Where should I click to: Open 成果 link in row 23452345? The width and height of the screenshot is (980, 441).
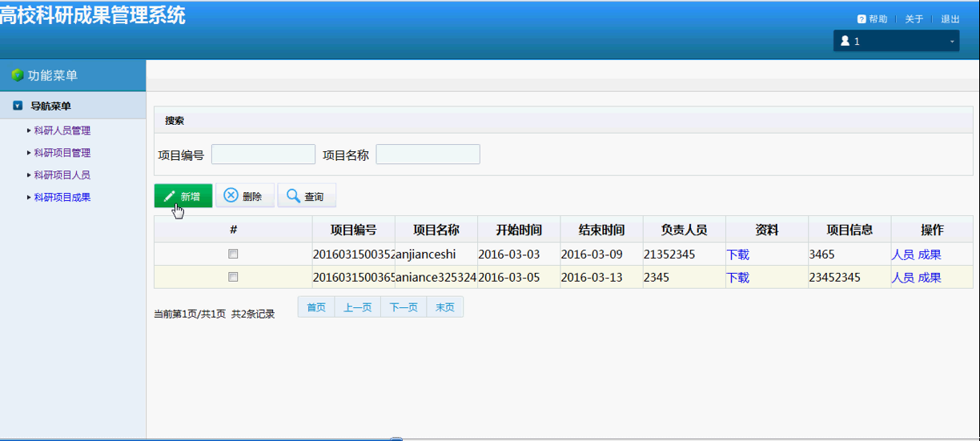point(930,278)
